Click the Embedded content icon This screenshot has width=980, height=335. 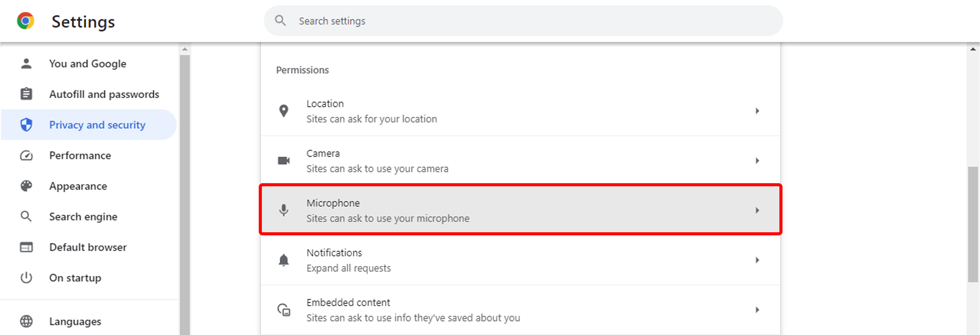[x=284, y=310]
